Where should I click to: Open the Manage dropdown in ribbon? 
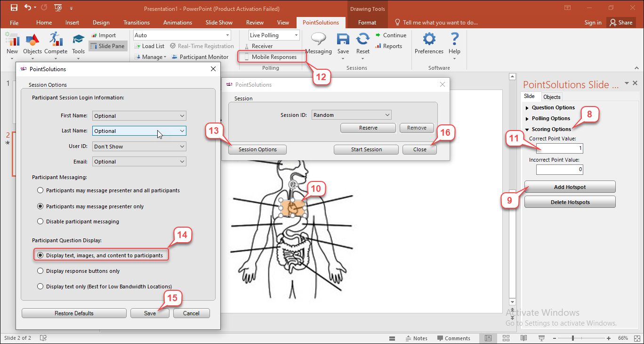(x=151, y=57)
